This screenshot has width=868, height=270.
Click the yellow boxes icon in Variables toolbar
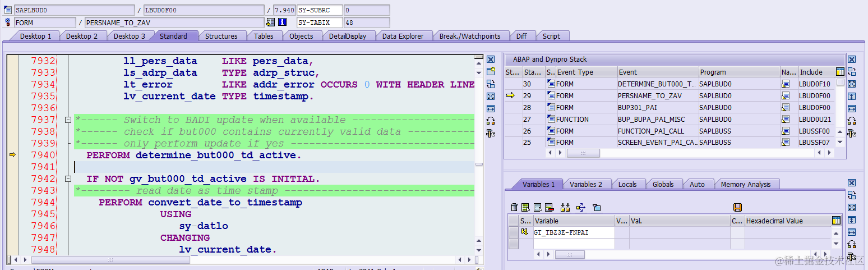pos(565,208)
